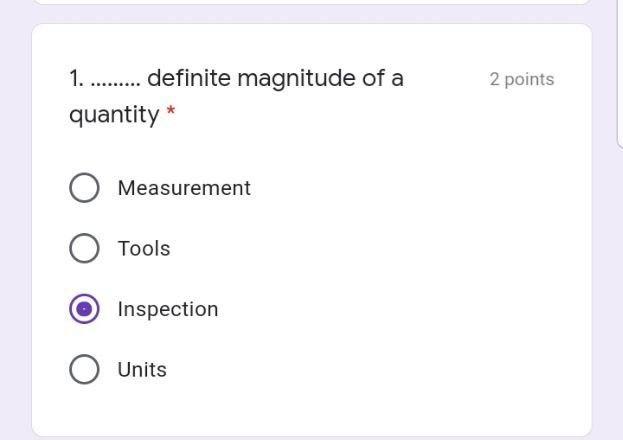Image resolution: width=623 pixels, height=440 pixels.
Task: Click the dotted blank in the question
Action: (x=115, y=80)
